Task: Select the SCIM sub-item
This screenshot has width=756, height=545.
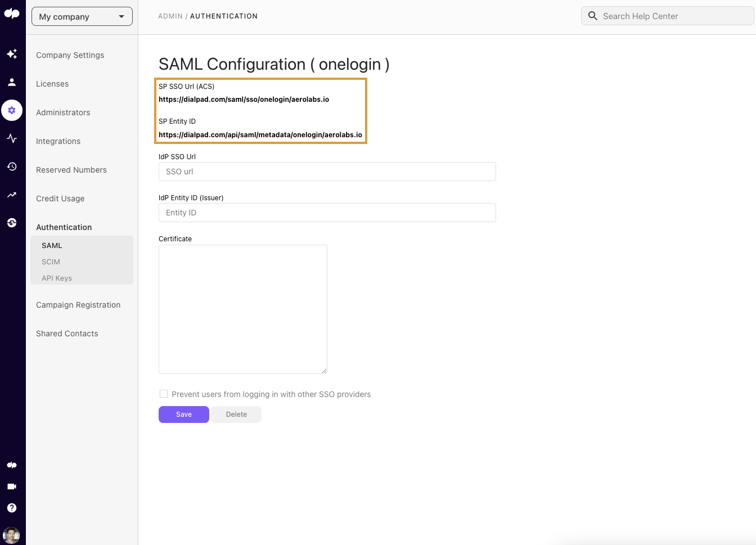Action: pos(51,262)
